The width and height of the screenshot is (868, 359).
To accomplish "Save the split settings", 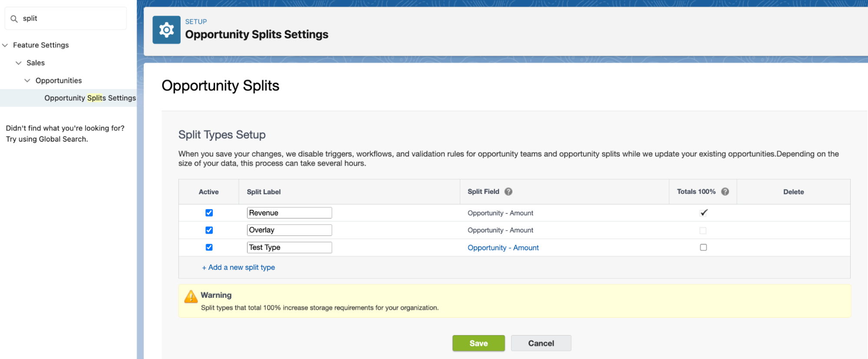I will click(479, 343).
